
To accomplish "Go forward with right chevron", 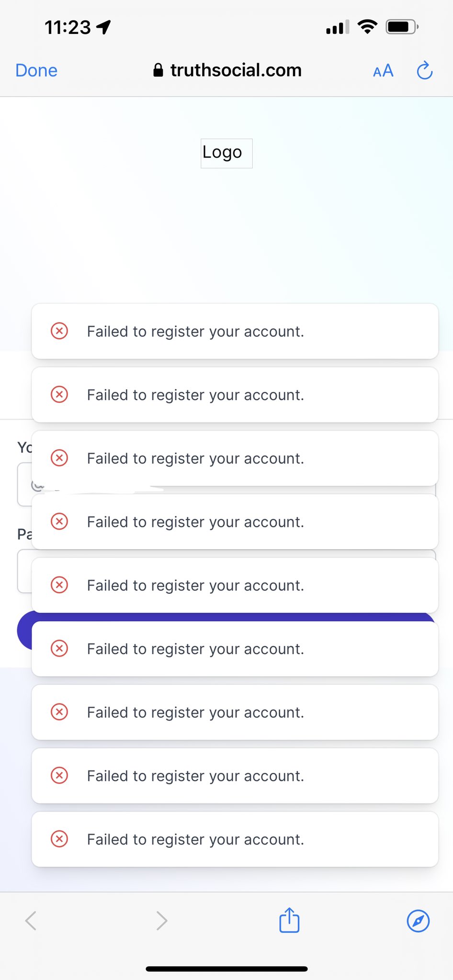I will (162, 920).
